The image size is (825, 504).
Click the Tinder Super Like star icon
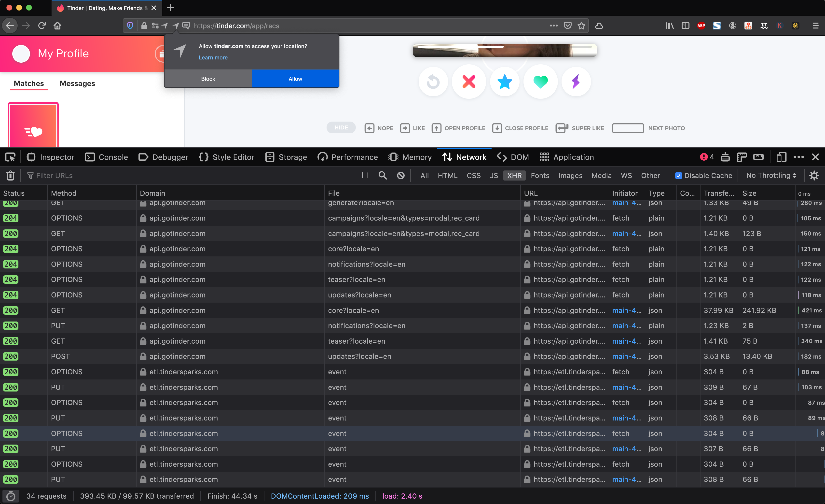click(505, 81)
